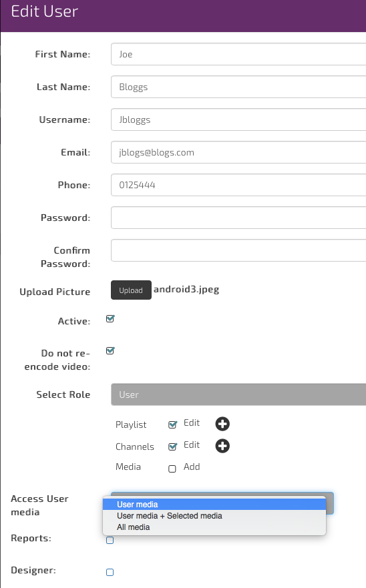Click the plus icon next to Channels
Image resolution: width=366 pixels, height=588 pixels.
222,446
